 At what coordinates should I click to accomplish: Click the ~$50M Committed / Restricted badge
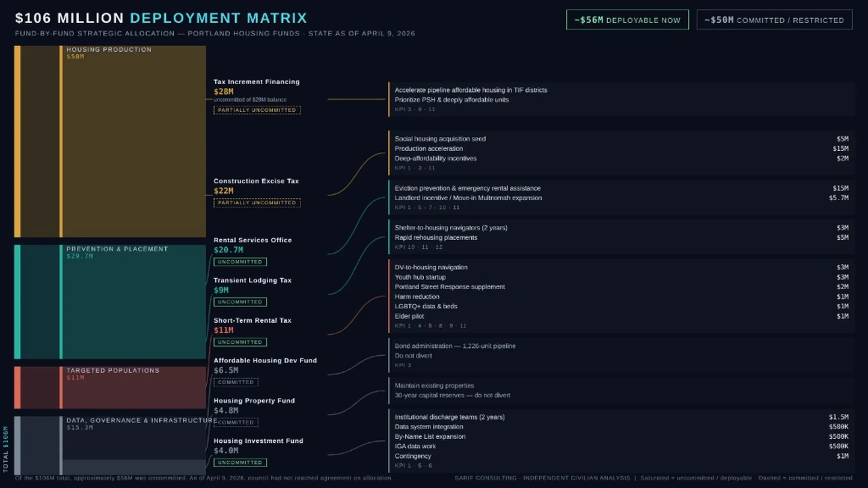coord(774,20)
